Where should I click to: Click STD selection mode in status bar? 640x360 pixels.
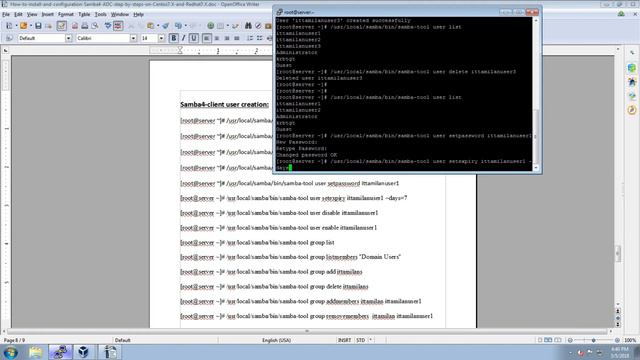[x=360, y=340]
